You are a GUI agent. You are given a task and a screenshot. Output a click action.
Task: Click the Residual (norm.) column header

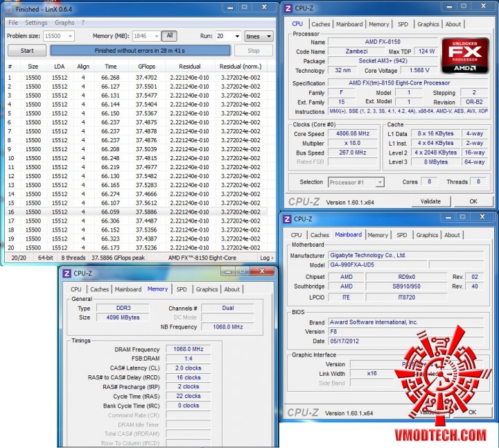240,67
